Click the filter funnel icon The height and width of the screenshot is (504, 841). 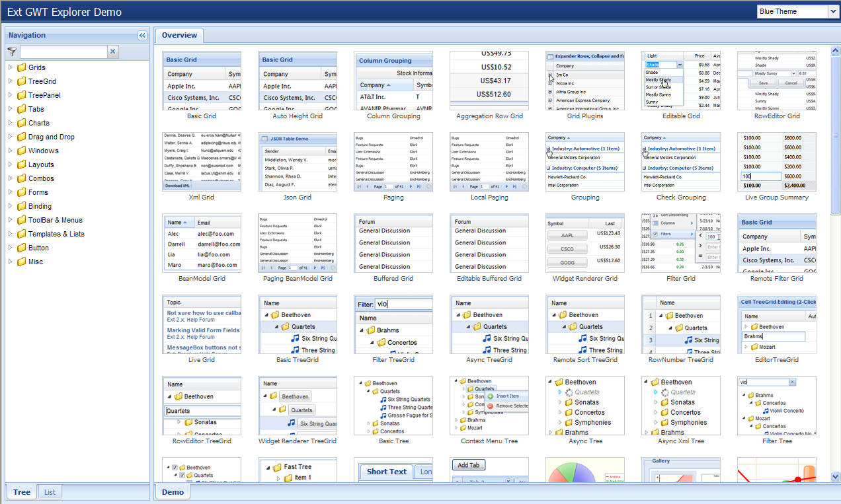12,52
